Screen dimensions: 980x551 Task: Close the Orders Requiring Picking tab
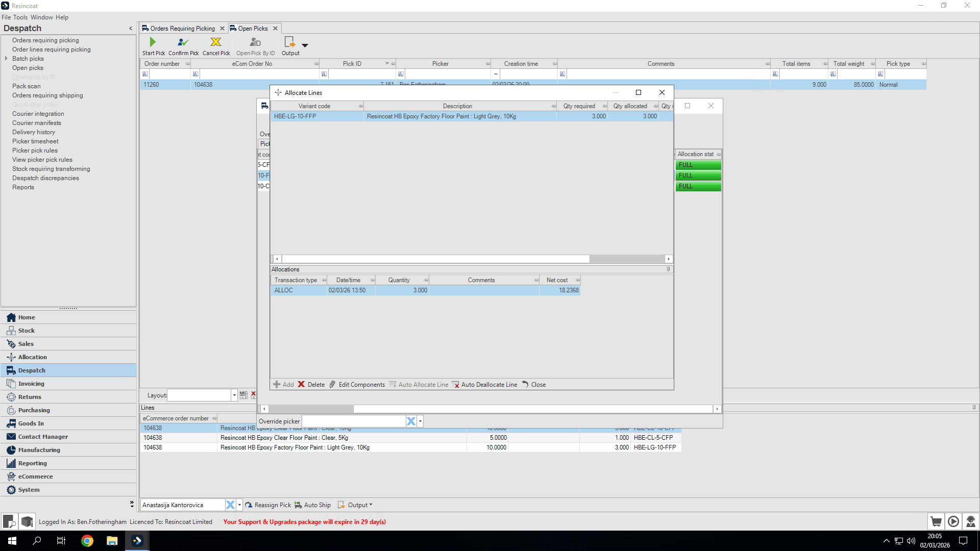[222, 29]
